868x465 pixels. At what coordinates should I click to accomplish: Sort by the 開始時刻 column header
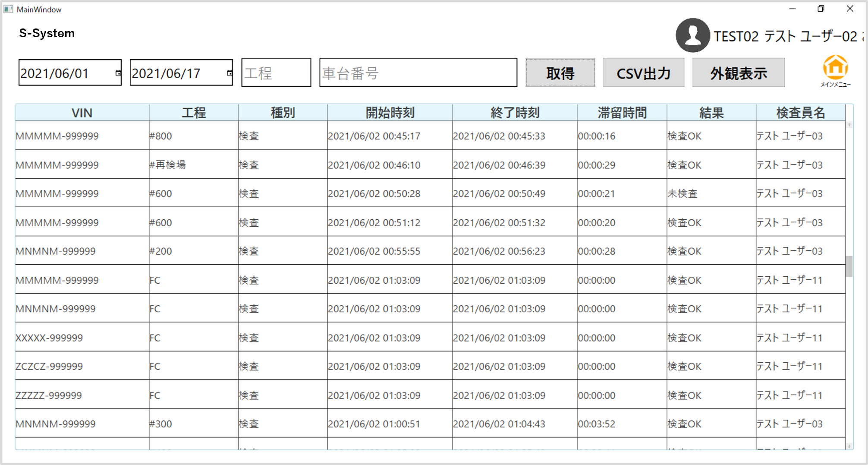pos(390,113)
